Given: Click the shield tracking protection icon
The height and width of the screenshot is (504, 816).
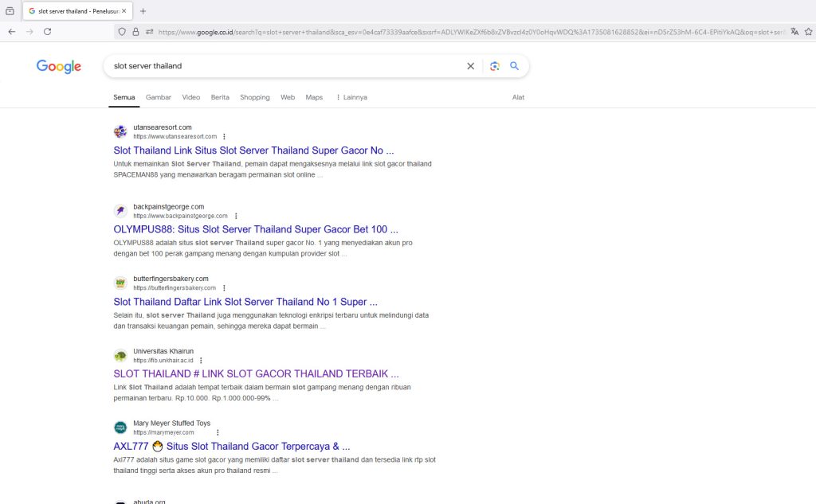Looking at the screenshot, I should point(122,32).
